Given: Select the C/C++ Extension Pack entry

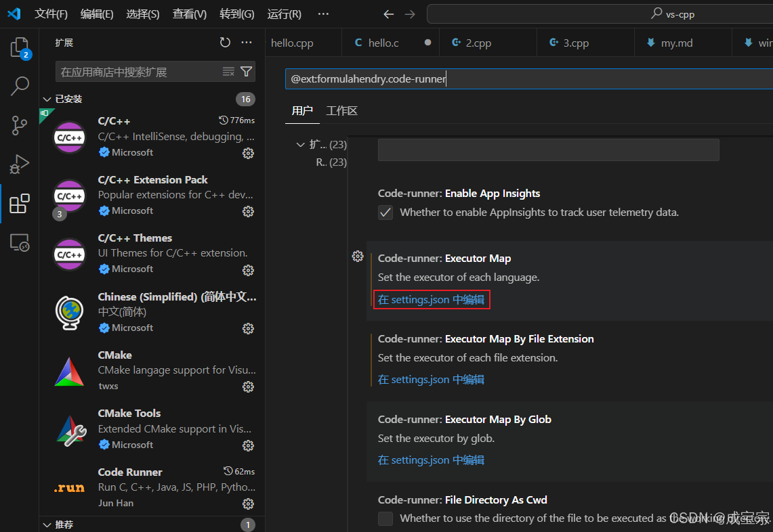Looking at the screenshot, I should [x=152, y=196].
